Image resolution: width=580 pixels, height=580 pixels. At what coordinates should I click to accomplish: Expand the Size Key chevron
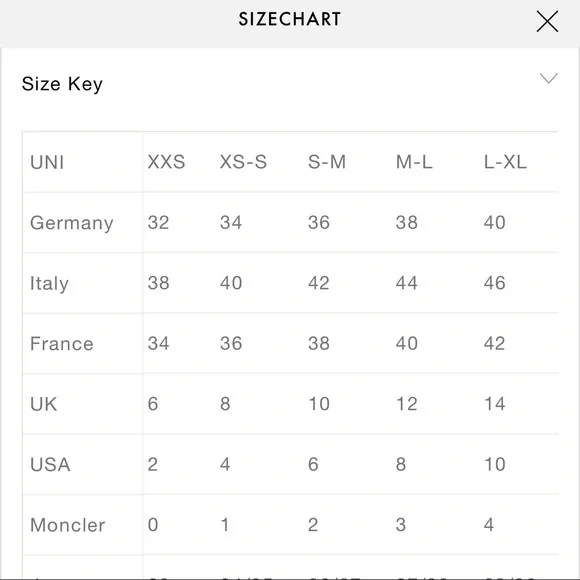(x=549, y=78)
